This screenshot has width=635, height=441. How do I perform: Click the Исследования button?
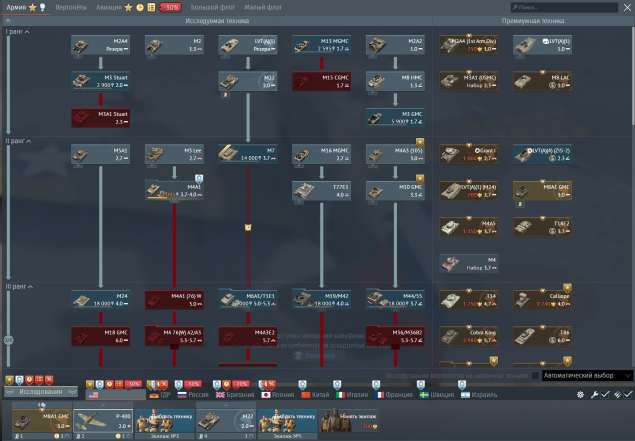tap(40, 392)
